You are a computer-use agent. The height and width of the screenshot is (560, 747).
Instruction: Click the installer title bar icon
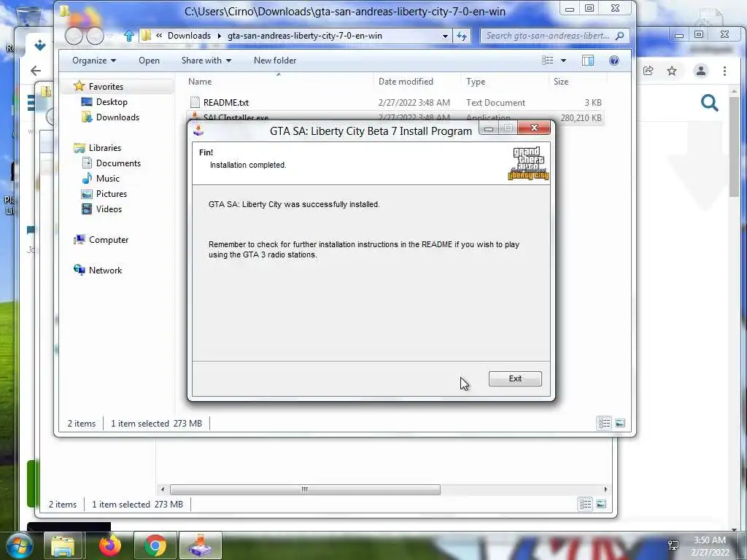[198, 130]
